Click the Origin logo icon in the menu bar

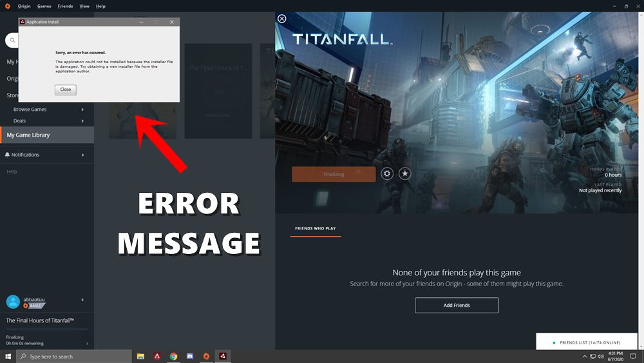tap(7, 6)
